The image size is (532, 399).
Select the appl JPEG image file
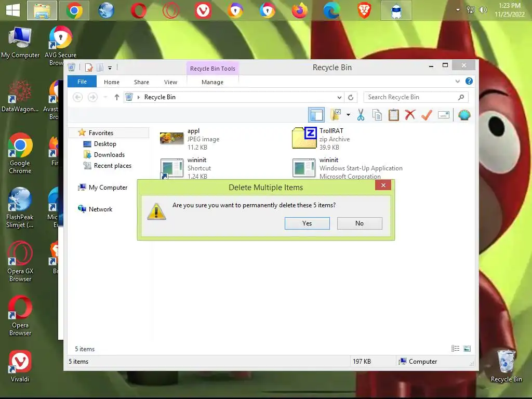click(190, 139)
